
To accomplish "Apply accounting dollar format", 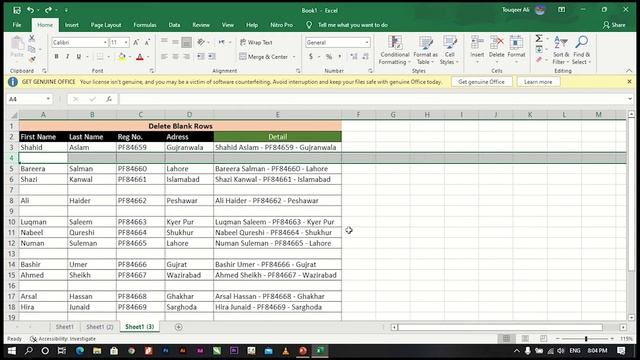I will click(x=311, y=57).
